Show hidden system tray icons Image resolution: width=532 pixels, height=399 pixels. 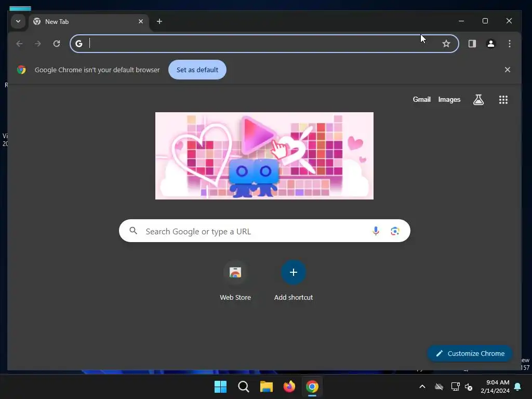pyautogui.click(x=422, y=387)
